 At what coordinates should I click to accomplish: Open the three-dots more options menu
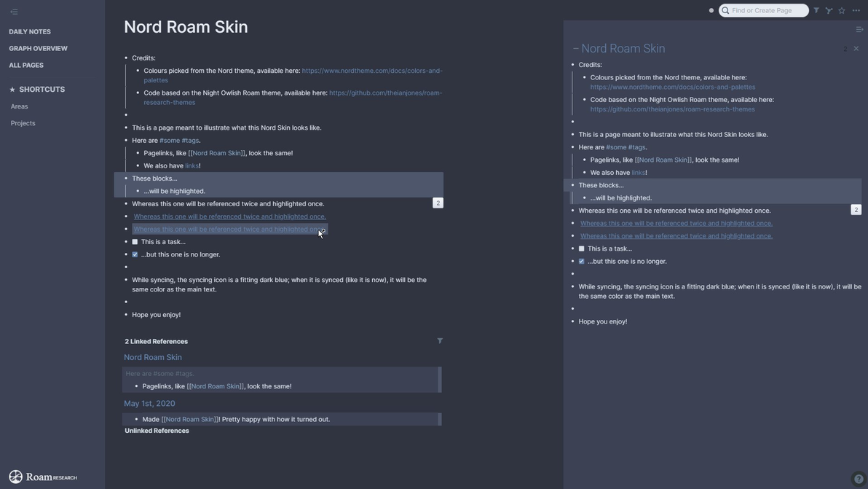click(856, 10)
